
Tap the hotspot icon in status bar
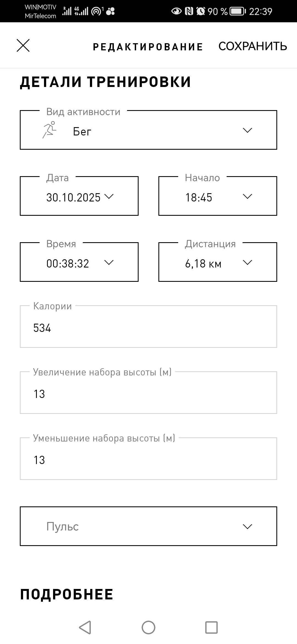click(97, 11)
